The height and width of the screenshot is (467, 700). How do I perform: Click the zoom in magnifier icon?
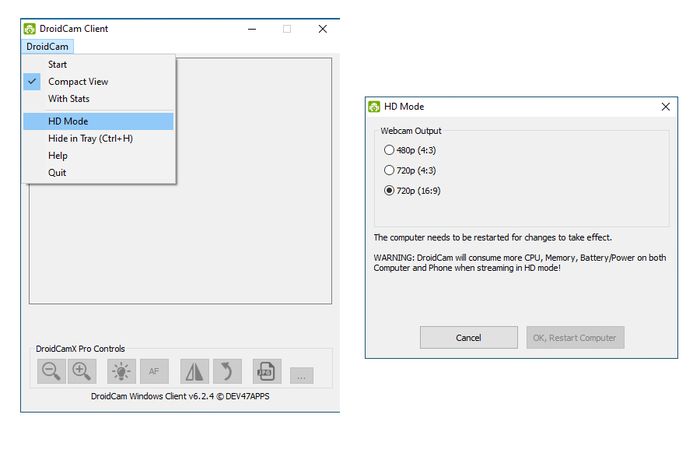82,371
